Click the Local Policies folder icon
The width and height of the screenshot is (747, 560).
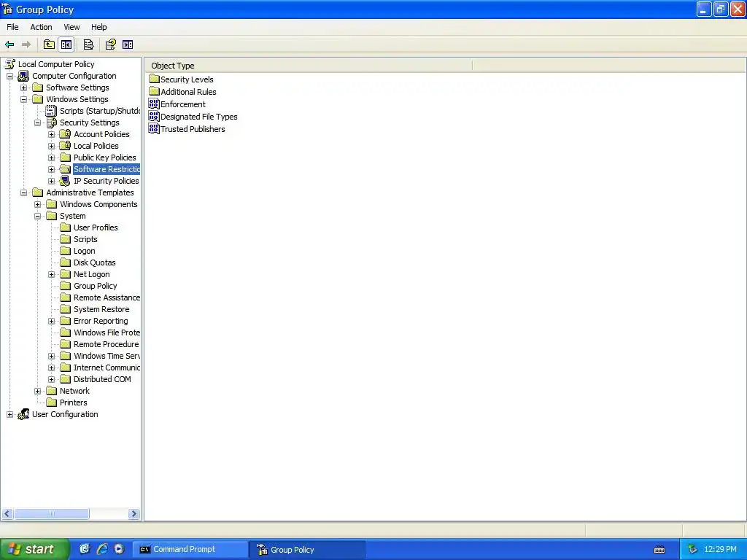(x=65, y=146)
